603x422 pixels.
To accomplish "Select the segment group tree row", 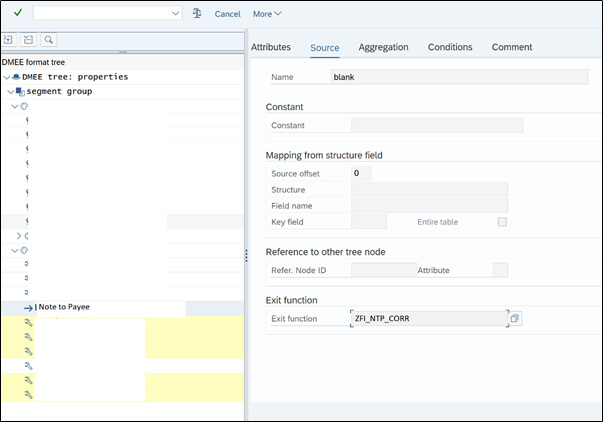I will [x=122, y=92].
